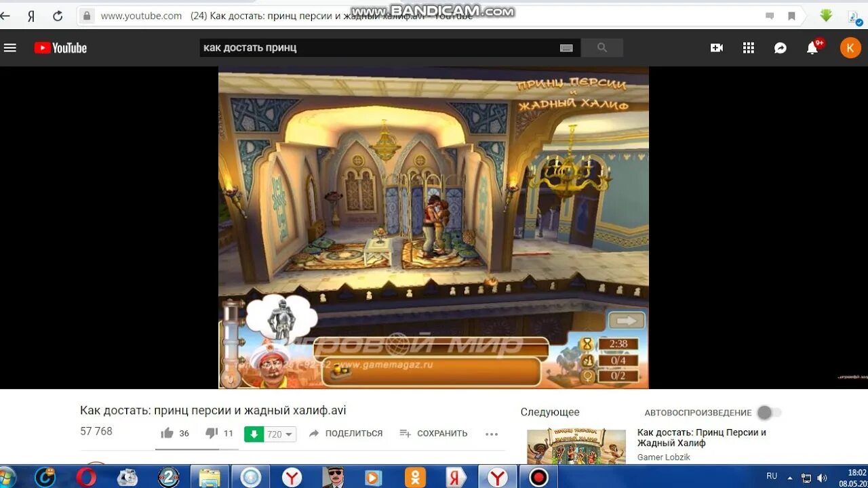Open the address bar comment bubble icon
This screenshot has height=488, width=868.
point(770,16)
